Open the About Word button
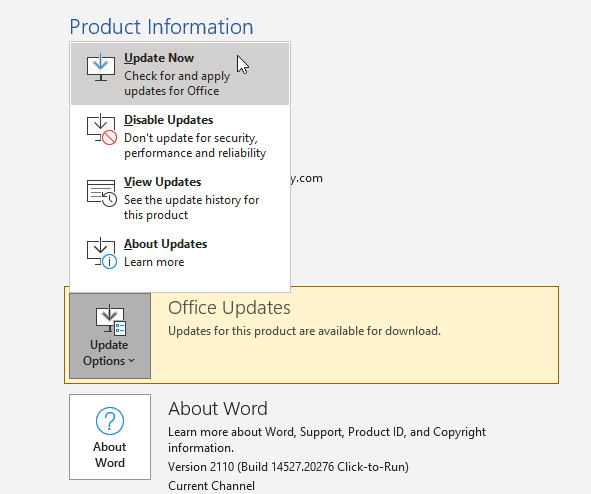 110,437
